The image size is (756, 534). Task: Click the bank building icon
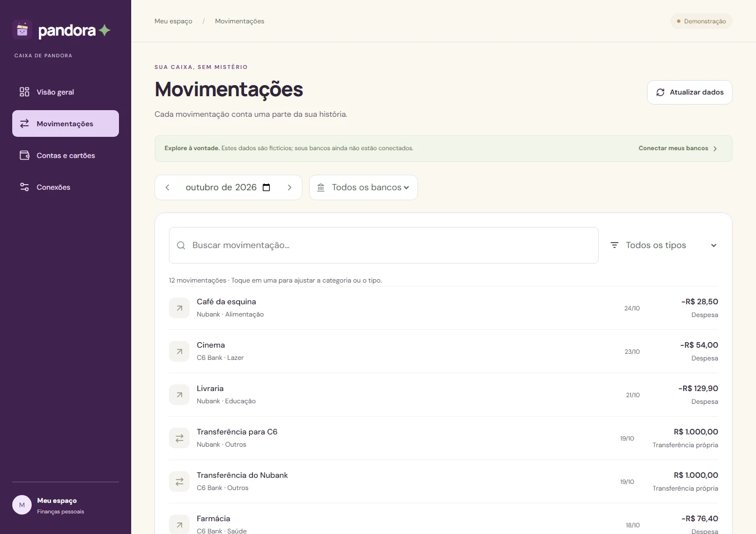point(321,187)
